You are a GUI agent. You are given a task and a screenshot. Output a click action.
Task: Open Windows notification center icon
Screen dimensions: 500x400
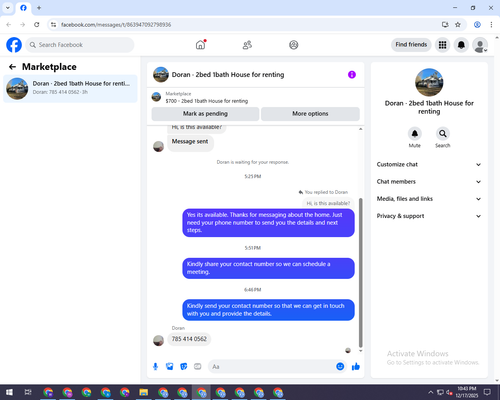pos(487,392)
